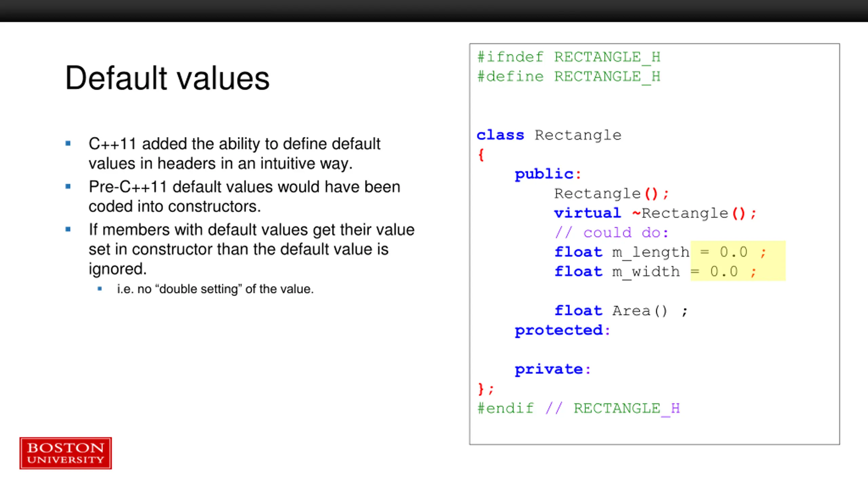
Task: Click the 'class' keyword in the code
Action: click(x=500, y=135)
